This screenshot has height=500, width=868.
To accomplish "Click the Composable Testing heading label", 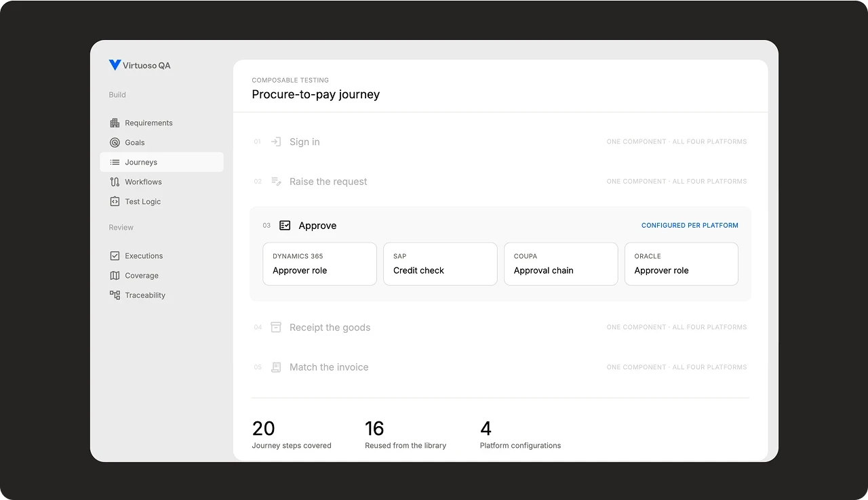I will (x=290, y=80).
